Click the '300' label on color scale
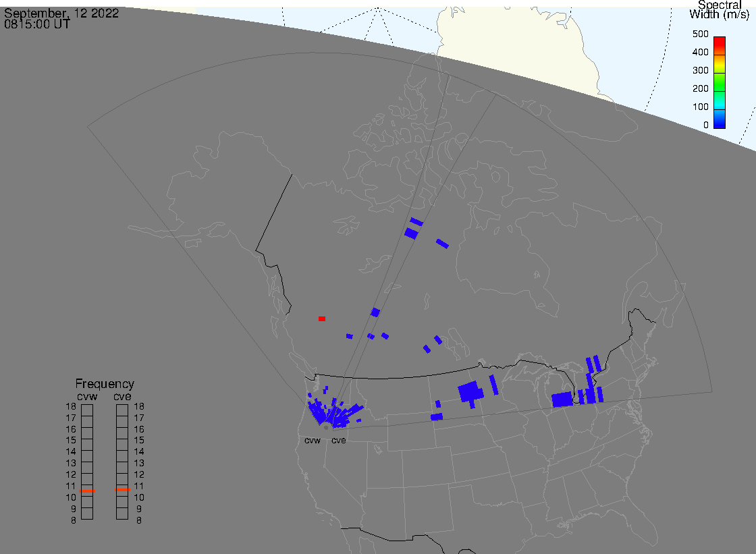 coord(701,70)
